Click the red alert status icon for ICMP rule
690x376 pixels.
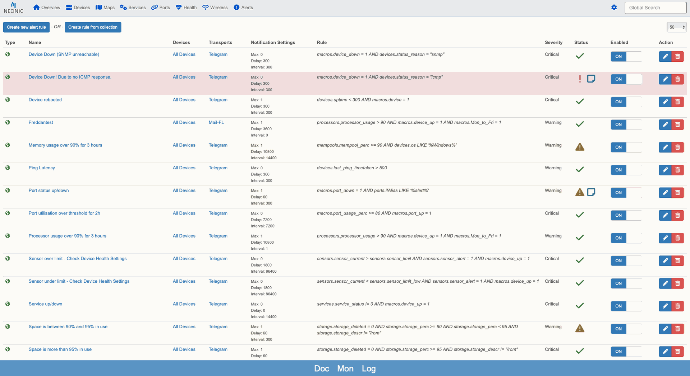click(x=580, y=79)
